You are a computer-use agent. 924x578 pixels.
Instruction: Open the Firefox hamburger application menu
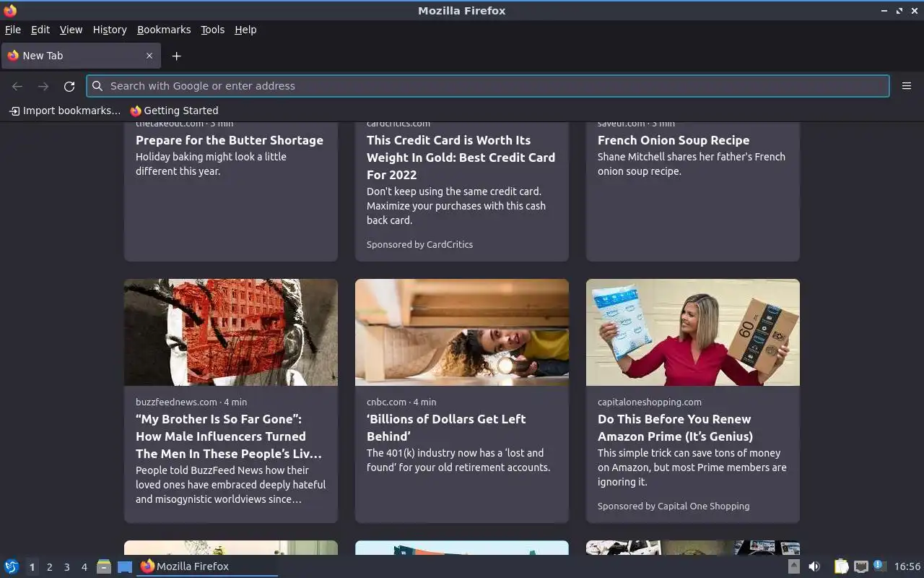click(907, 86)
